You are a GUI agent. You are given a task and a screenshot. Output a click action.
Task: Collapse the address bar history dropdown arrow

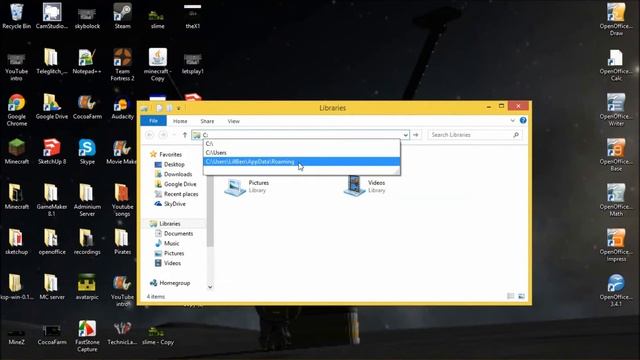[x=405, y=135]
